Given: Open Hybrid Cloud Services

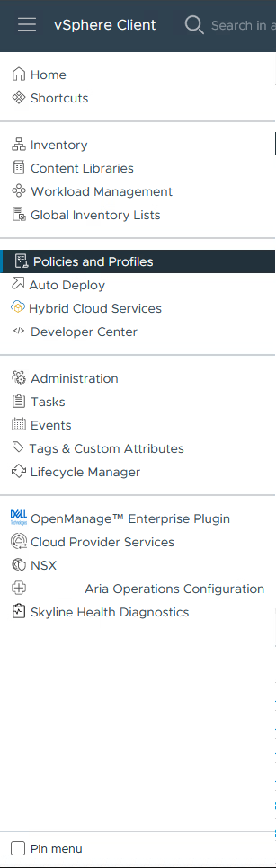Looking at the screenshot, I should point(95,308).
